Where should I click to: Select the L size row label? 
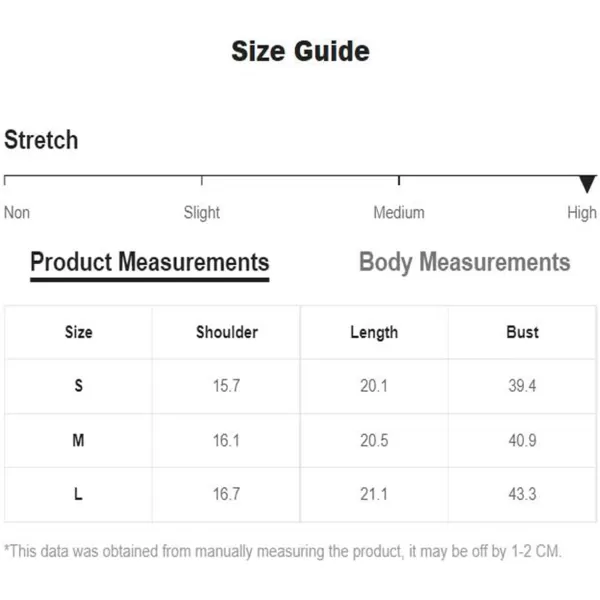click(x=78, y=494)
